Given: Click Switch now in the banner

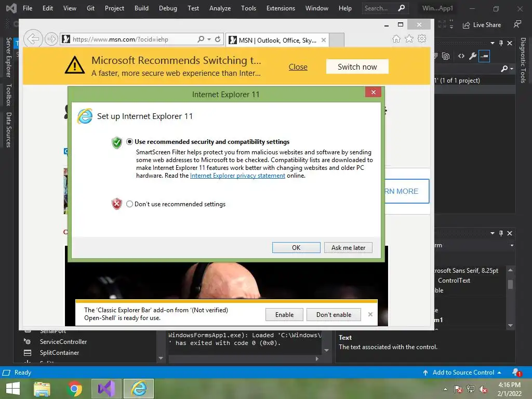Looking at the screenshot, I should click(357, 67).
